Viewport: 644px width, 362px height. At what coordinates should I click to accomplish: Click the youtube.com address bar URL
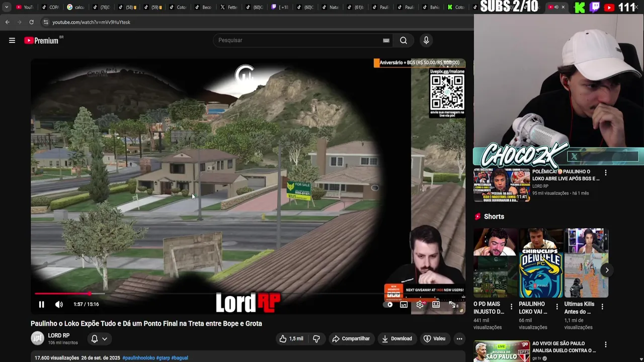[x=91, y=22]
